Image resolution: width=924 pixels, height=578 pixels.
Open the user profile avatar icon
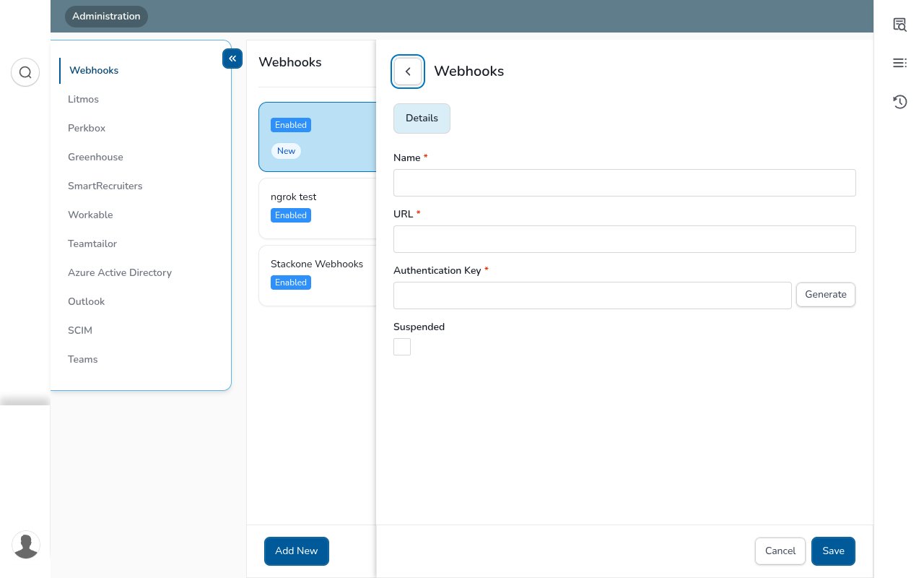click(26, 545)
